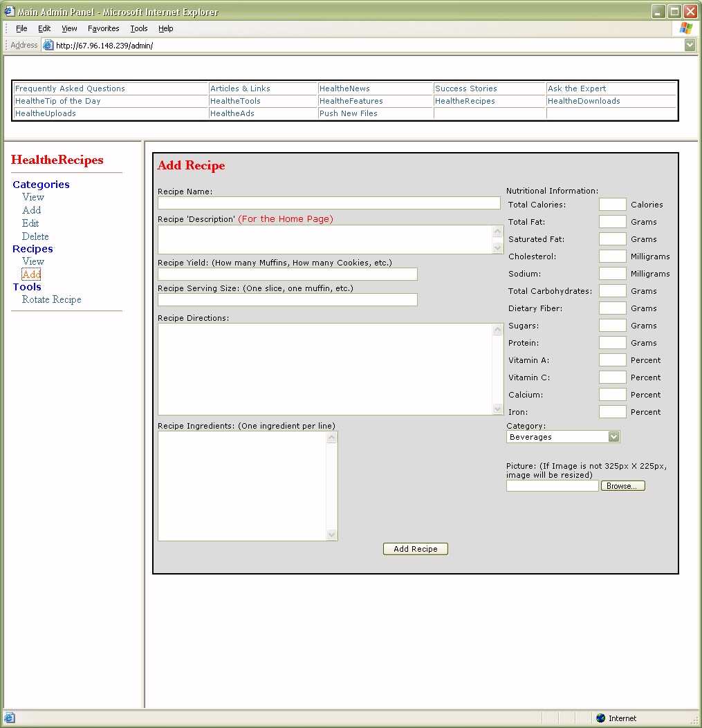This screenshot has width=702, height=728.
Task: Click the Windows flag logo icon
Action: point(686,28)
